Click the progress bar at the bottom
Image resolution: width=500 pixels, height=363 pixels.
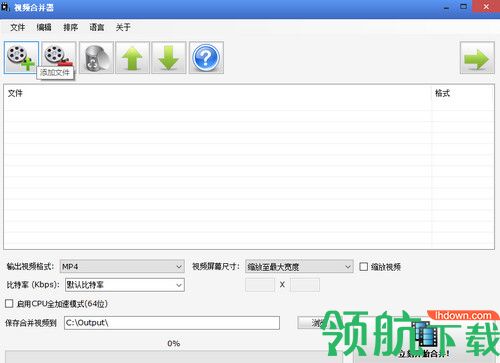(x=173, y=356)
